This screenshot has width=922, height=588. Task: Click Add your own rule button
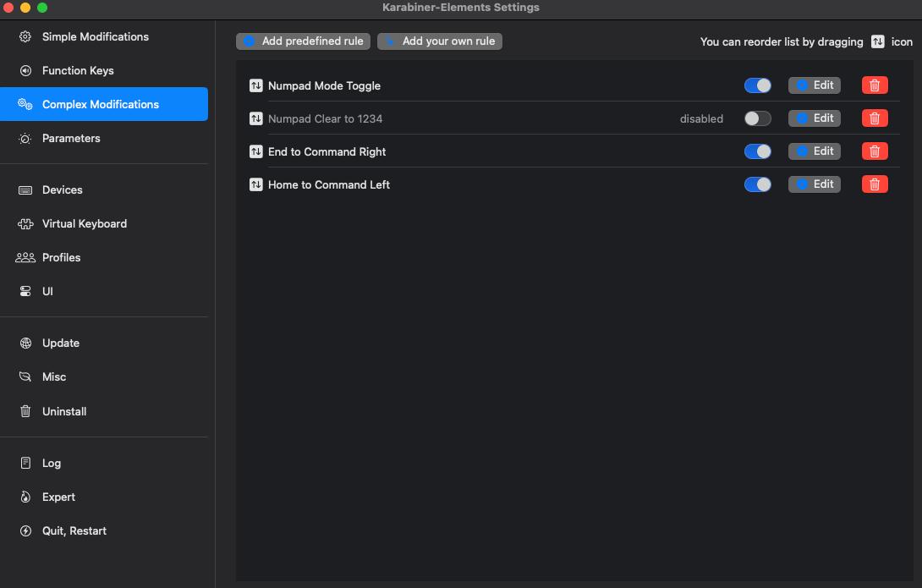point(440,41)
